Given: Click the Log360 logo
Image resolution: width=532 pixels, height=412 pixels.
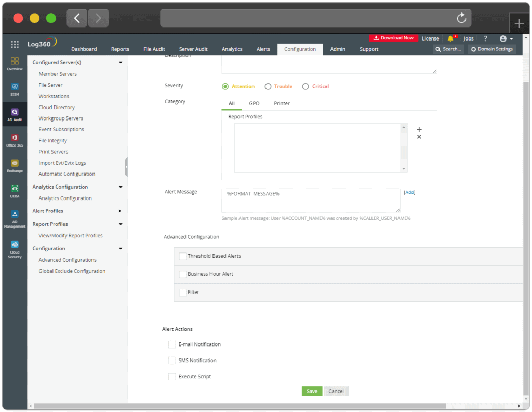Looking at the screenshot, I should click(x=42, y=43).
